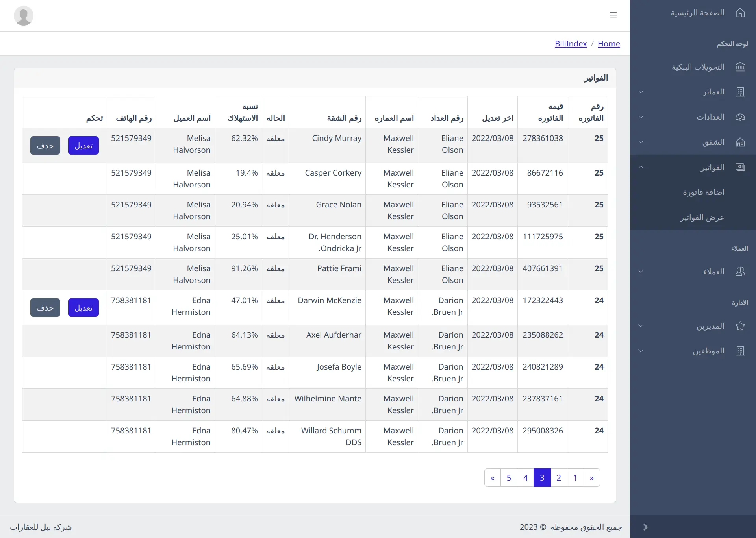Follow the BillIndex breadcrumb link
756x538 pixels.
point(571,44)
